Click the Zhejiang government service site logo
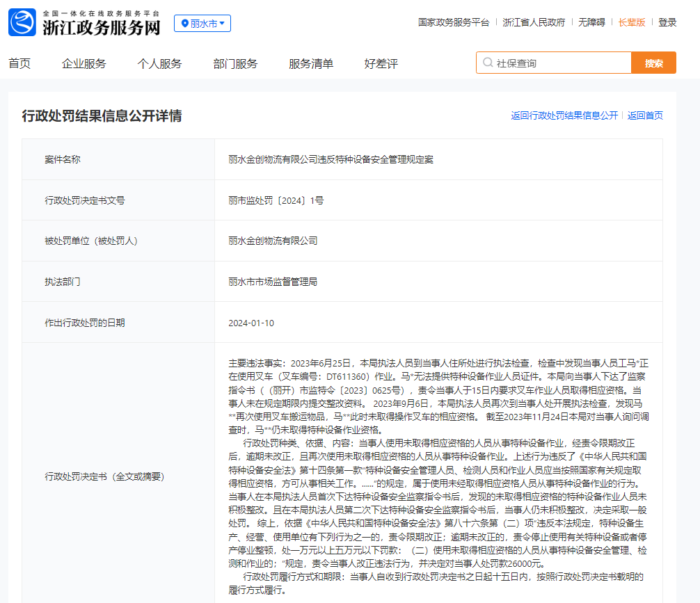The image size is (700, 603). pyautogui.click(x=22, y=22)
